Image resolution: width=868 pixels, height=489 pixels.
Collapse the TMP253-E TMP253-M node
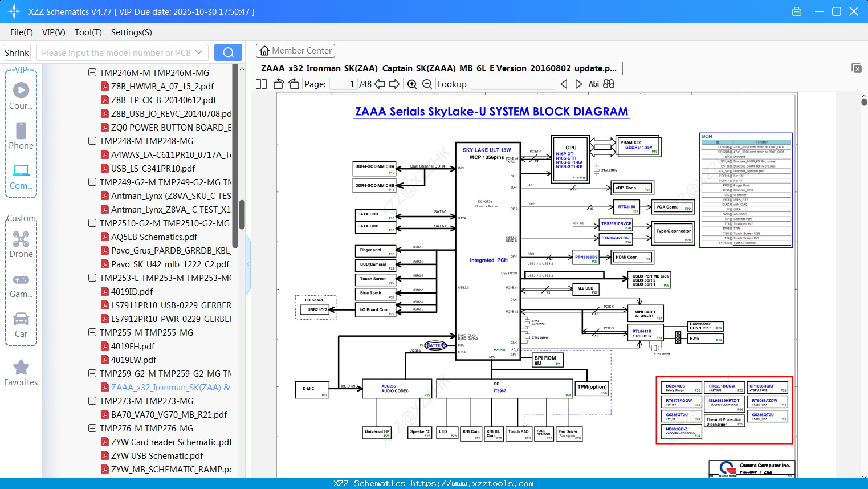[92, 278]
